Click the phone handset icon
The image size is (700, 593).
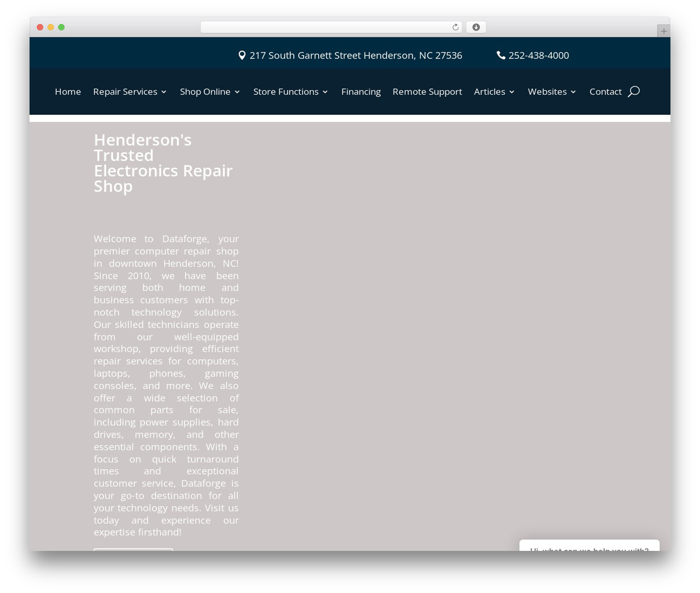click(x=501, y=55)
